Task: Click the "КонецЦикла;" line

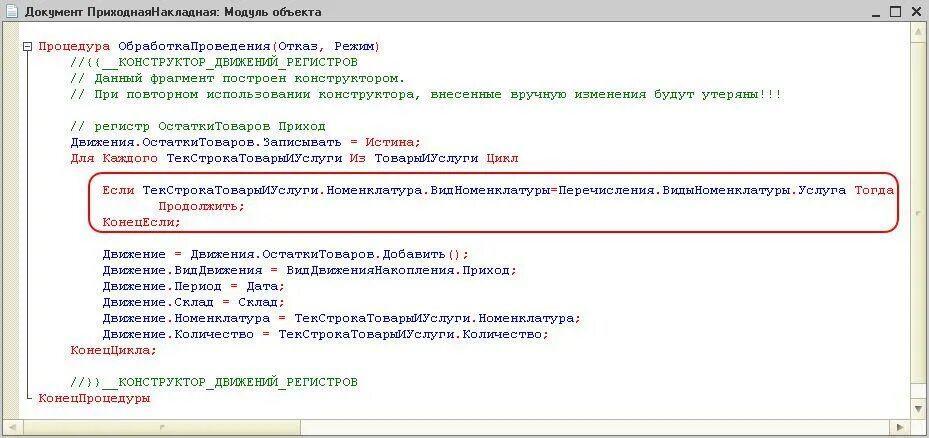Action: tap(113, 350)
